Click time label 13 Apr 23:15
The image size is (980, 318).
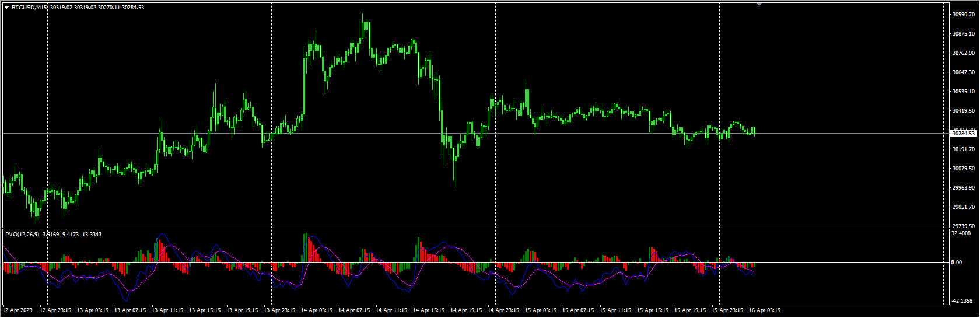279,310
